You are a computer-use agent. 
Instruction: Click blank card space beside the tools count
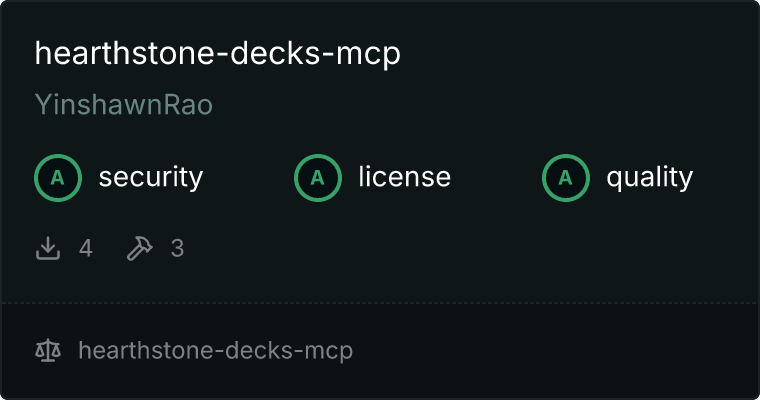click(436, 248)
